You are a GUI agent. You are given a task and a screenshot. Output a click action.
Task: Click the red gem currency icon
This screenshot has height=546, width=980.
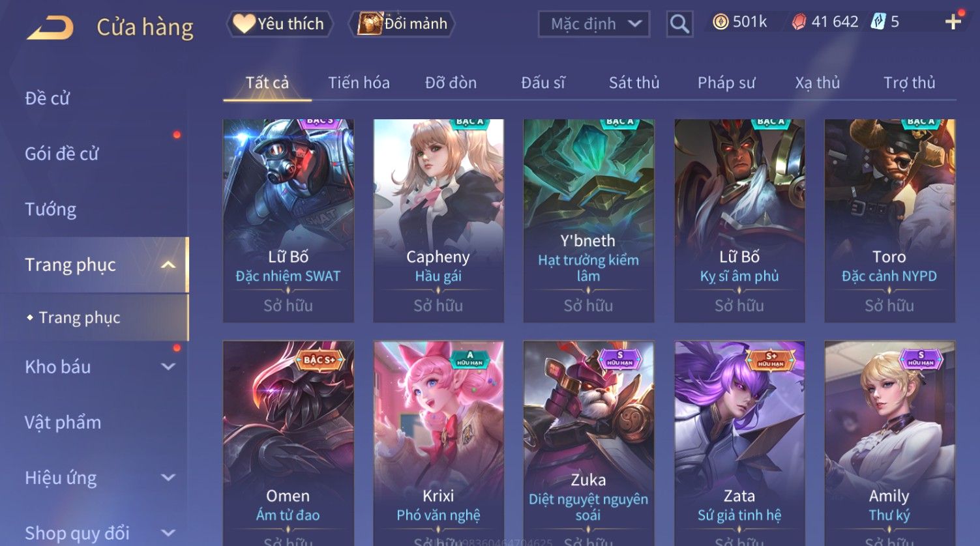pyautogui.click(x=799, y=23)
